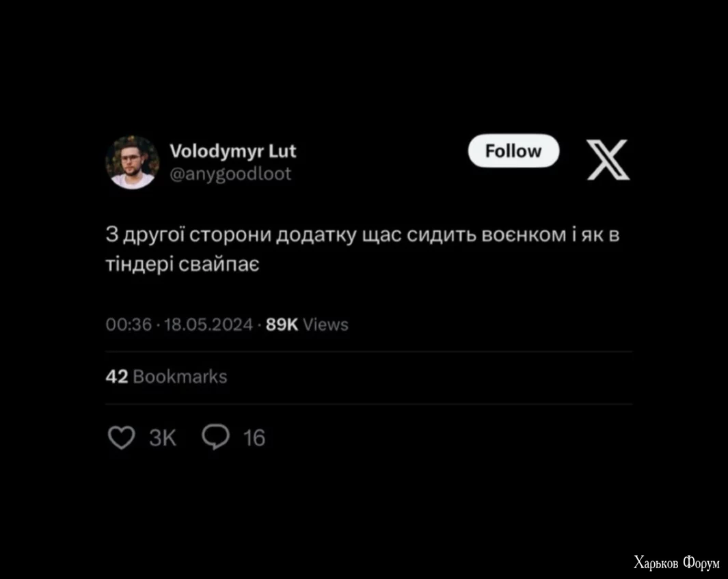Show the 3K likes count
The height and width of the screenshot is (579, 728).
click(163, 438)
